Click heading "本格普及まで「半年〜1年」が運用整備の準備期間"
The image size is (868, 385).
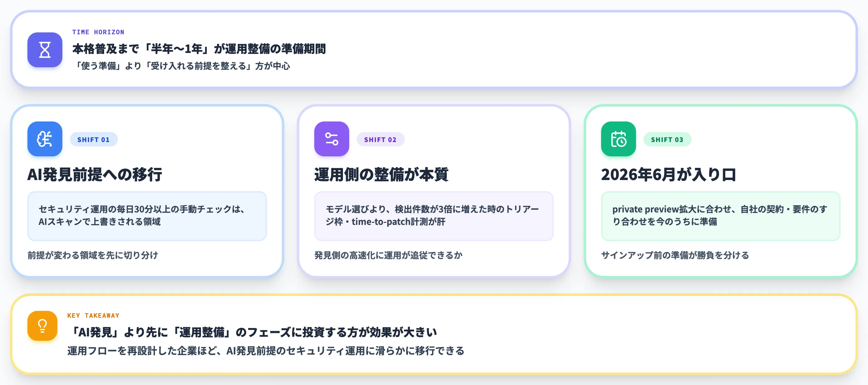click(x=199, y=49)
